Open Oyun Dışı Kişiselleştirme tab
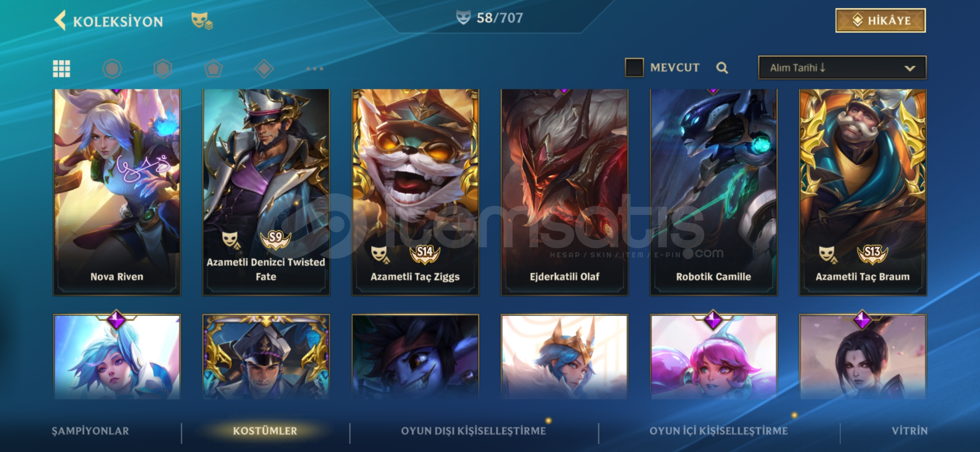The height and width of the screenshot is (452, 980). coord(474,431)
